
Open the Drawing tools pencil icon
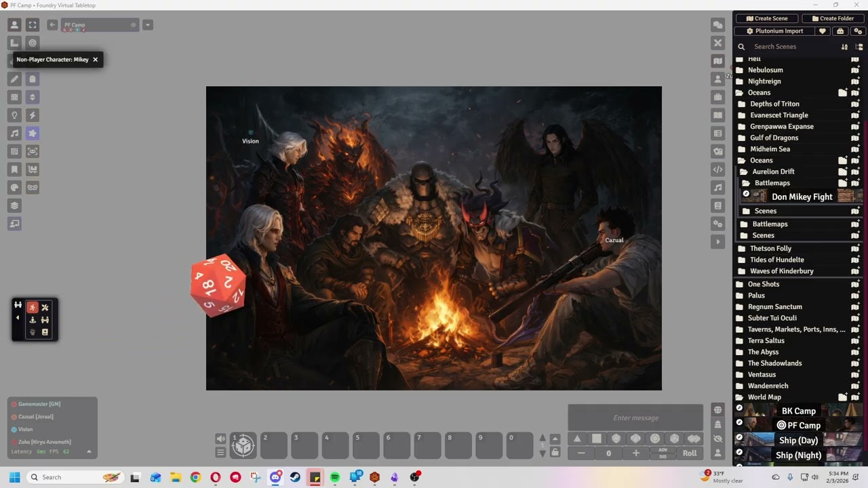click(14, 79)
